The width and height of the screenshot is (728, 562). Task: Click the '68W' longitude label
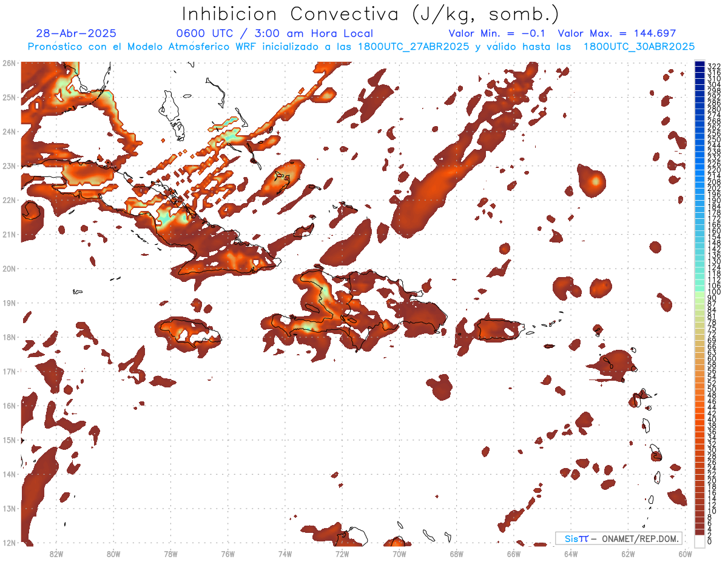click(457, 554)
